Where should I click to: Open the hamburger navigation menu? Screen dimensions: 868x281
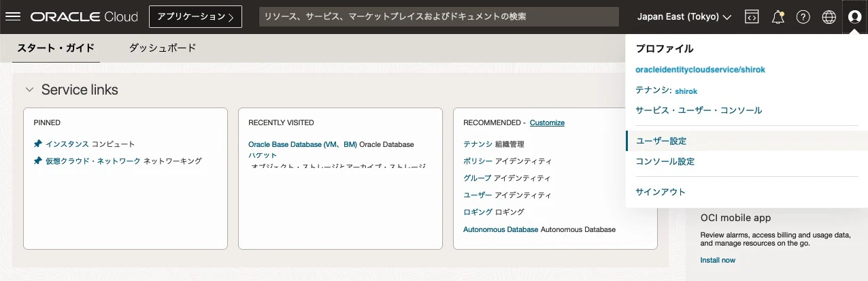coord(13,17)
